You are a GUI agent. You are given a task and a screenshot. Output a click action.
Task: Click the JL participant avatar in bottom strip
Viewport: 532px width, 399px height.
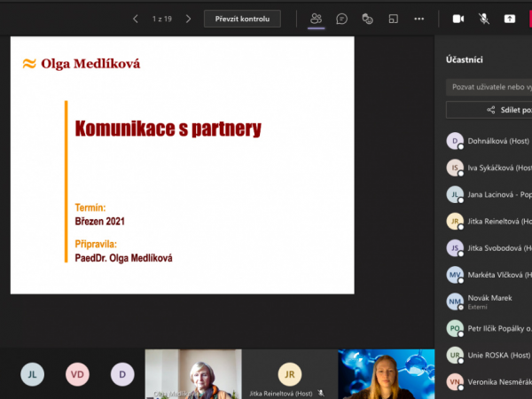[x=32, y=374]
